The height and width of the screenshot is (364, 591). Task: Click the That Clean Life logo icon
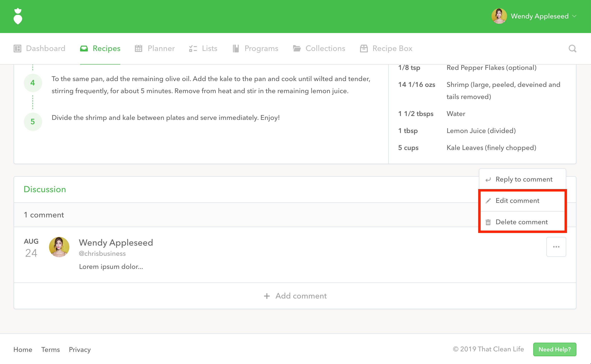(x=18, y=16)
